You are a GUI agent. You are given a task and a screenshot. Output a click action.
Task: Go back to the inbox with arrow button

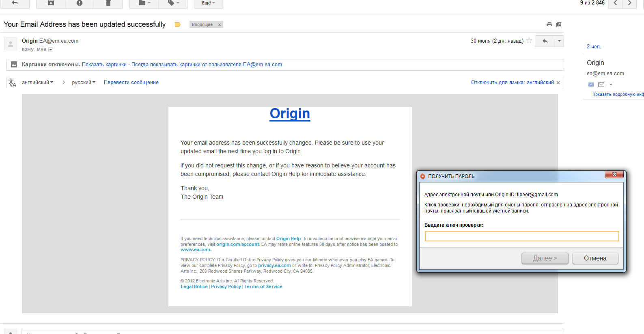pos(15,3)
